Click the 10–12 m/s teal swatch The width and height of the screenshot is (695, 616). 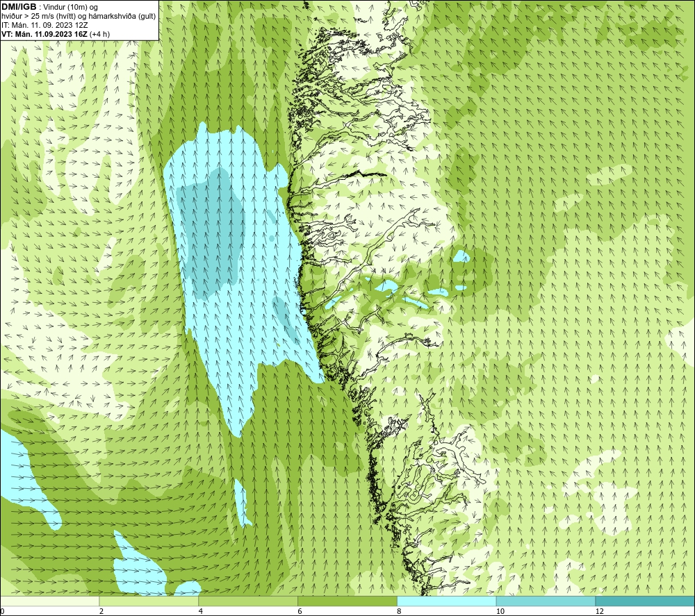coord(546,601)
